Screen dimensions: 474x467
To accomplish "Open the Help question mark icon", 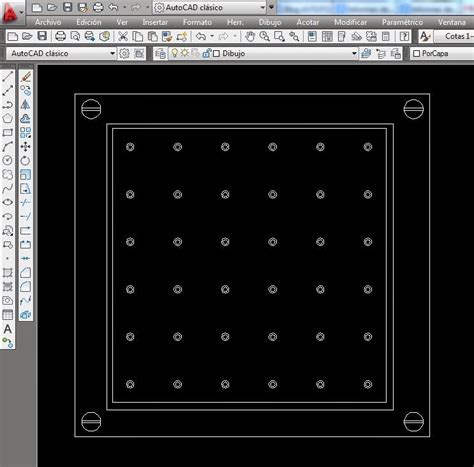I will click(x=404, y=36).
